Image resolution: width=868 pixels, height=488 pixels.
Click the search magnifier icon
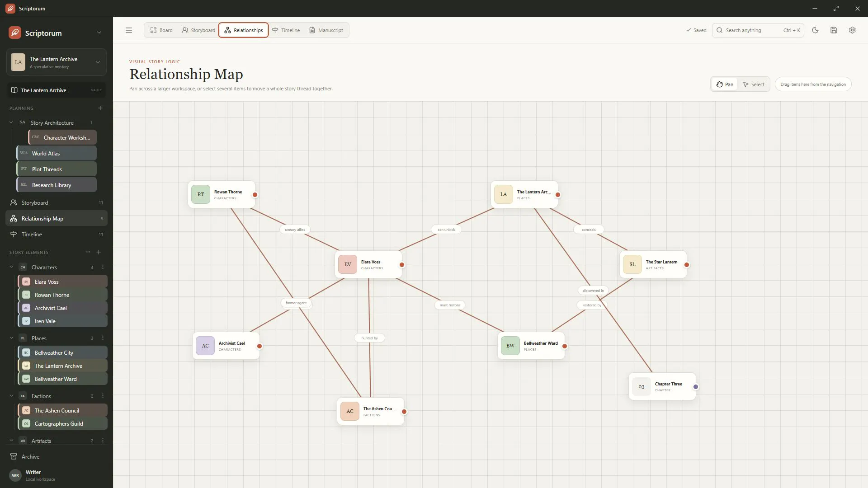[719, 30]
